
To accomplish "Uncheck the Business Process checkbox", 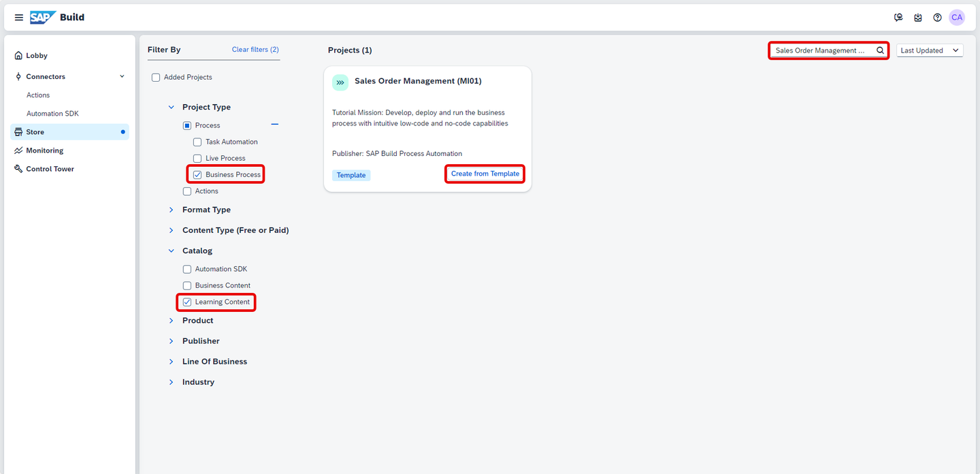I will (x=197, y=175).
